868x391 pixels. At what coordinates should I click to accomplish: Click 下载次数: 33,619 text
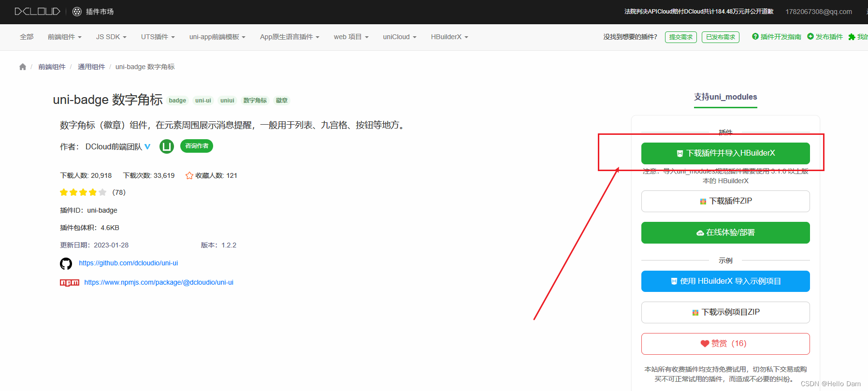pyautogui.click(x=149, y=175)
